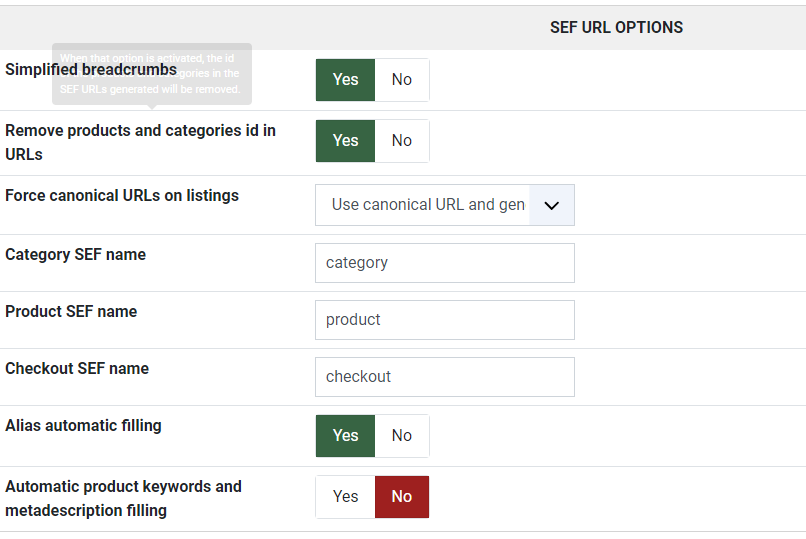Focus the Category SEF name field
The width and height of the screenshot is (806, 539).
[x=444, y=263]
